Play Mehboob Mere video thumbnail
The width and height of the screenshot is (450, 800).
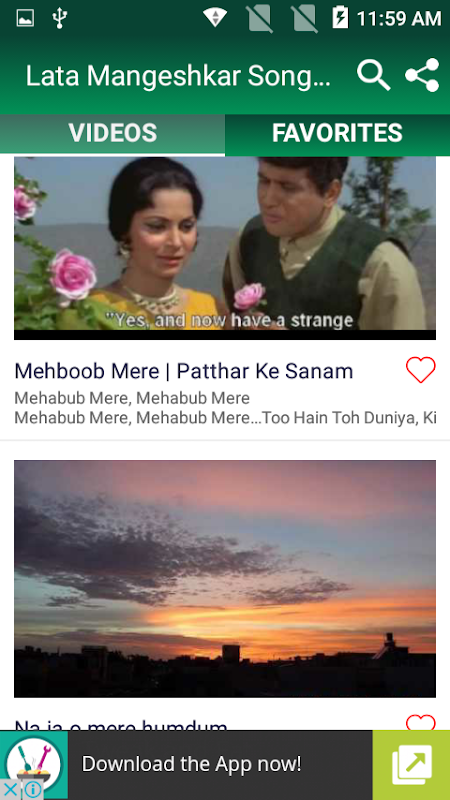tap(225, 248)
